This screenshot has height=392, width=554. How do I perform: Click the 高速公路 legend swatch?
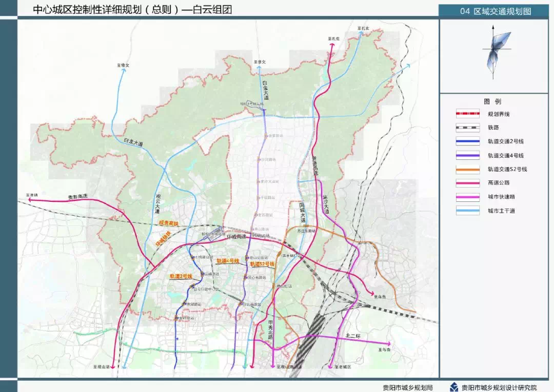[467, 183]
